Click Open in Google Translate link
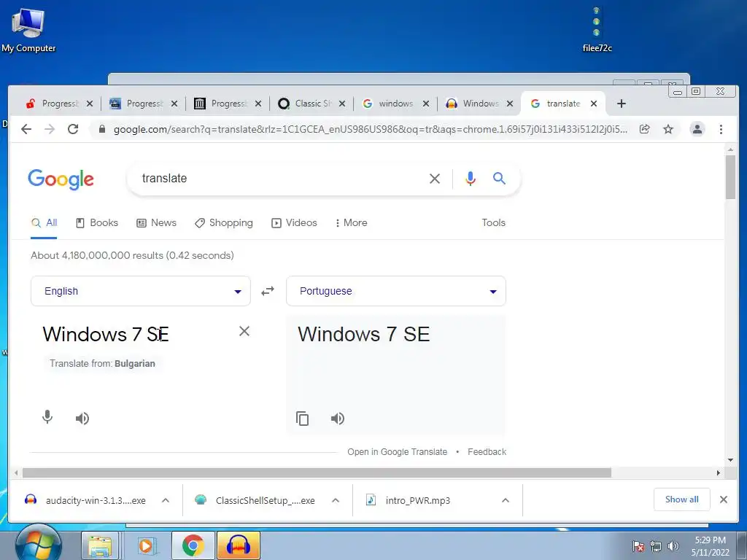Viewport: 747px width, 560px height. click(x=398, y=452)
